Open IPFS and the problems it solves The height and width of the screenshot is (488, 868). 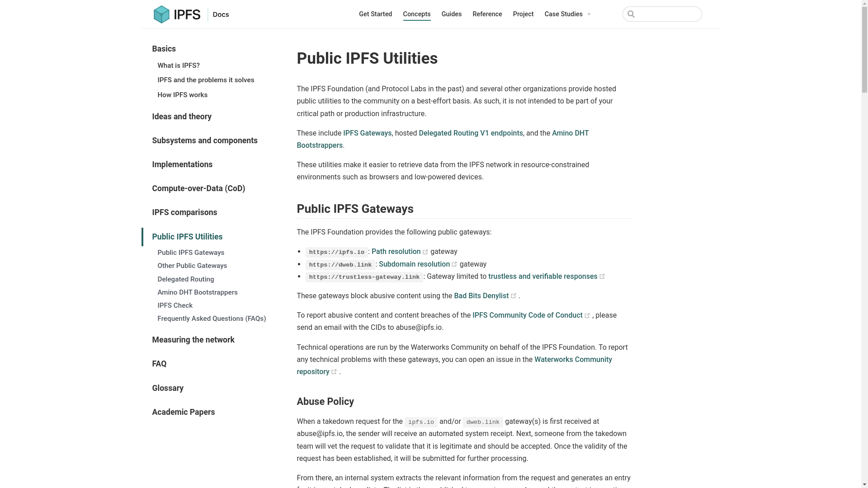(206, 80)
